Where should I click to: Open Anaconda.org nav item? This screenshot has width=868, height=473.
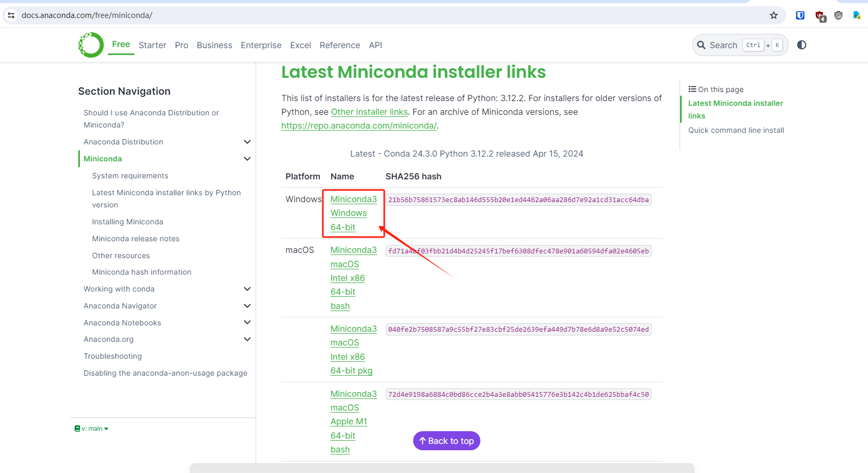108,339
